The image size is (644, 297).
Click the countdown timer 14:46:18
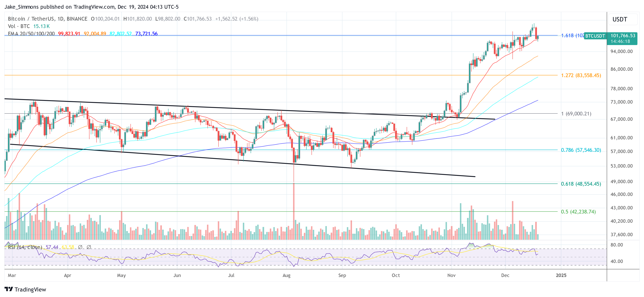(620, 41)
